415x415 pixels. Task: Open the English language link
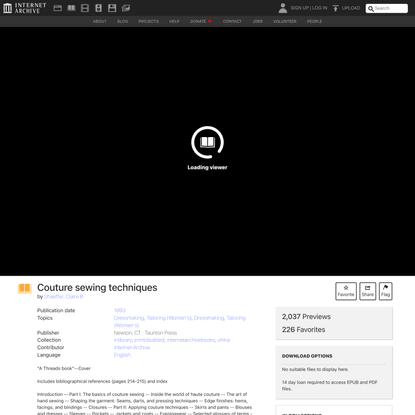click(122, 355)
